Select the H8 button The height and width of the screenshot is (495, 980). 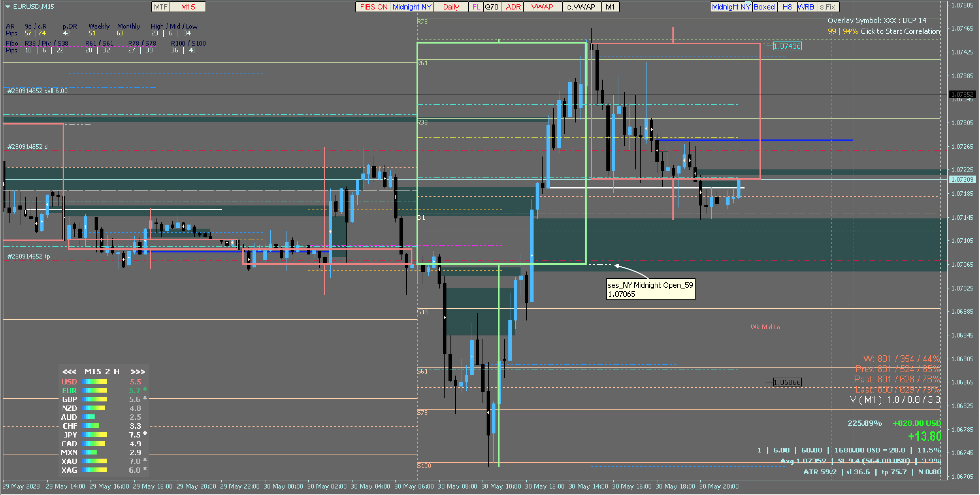787,7
